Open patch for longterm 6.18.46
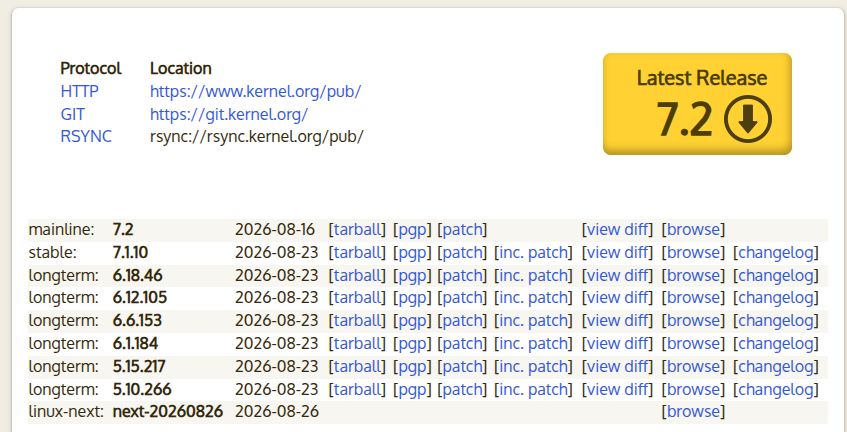This screenshot has width=847, height=432. coord(462,275)
